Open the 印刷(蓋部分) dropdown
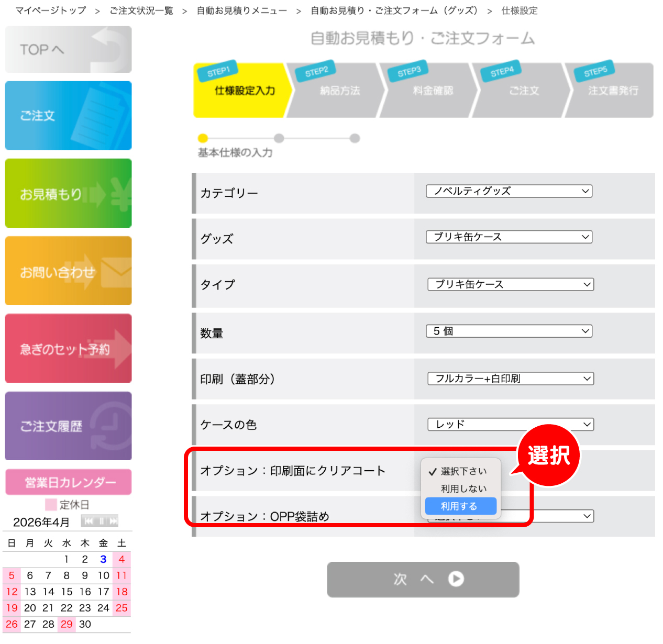The width and height of the screenshot is (663, 644). coord(511,379)
